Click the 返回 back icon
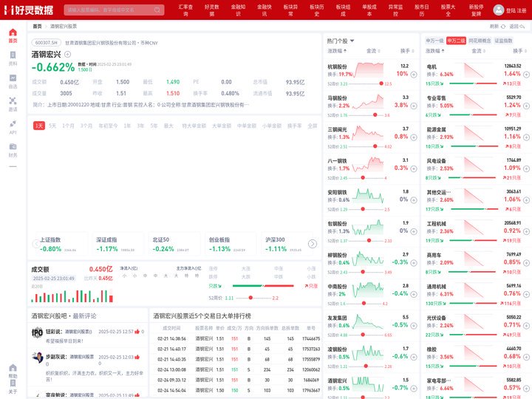Viewport: 532px width, 399px height. [522, 27]
